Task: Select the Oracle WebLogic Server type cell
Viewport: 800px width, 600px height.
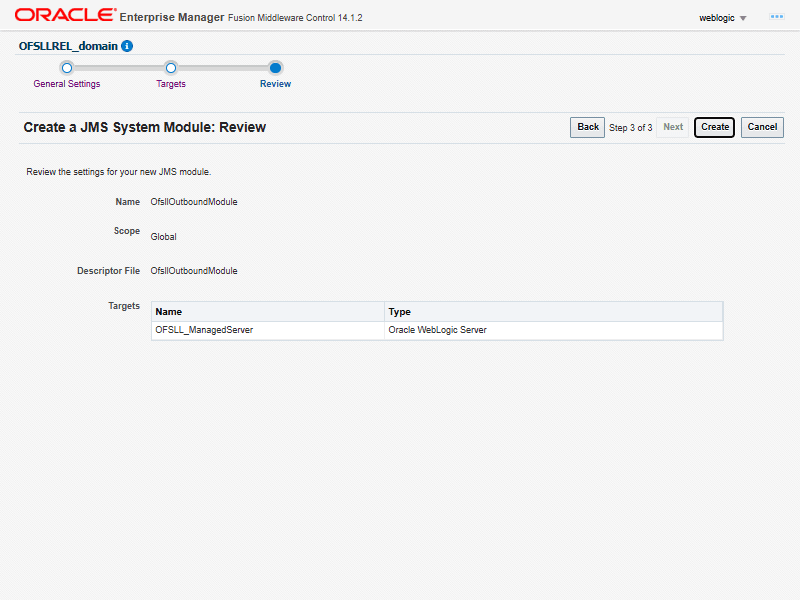Action: pyautogui.click(x=554, y=330)
